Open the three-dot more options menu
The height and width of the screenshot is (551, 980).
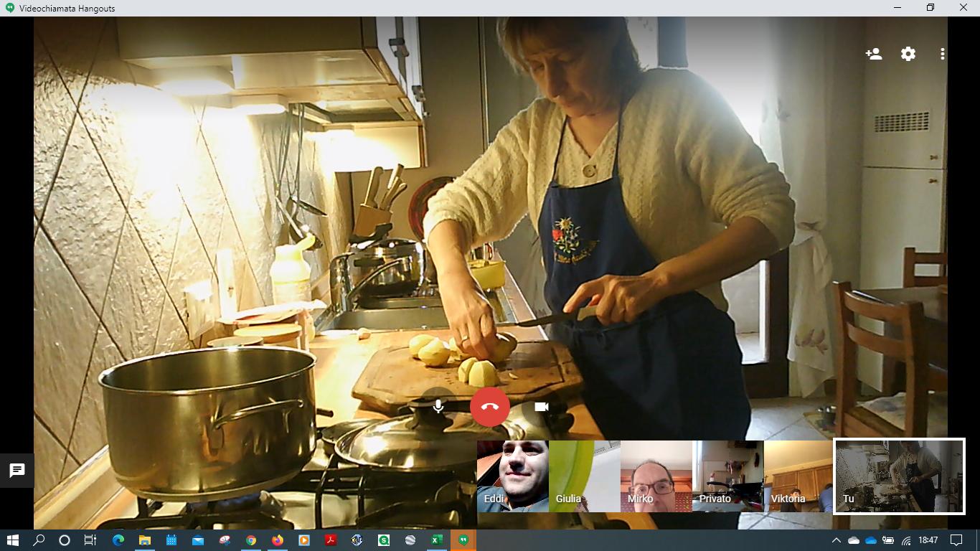coord(942,54)
